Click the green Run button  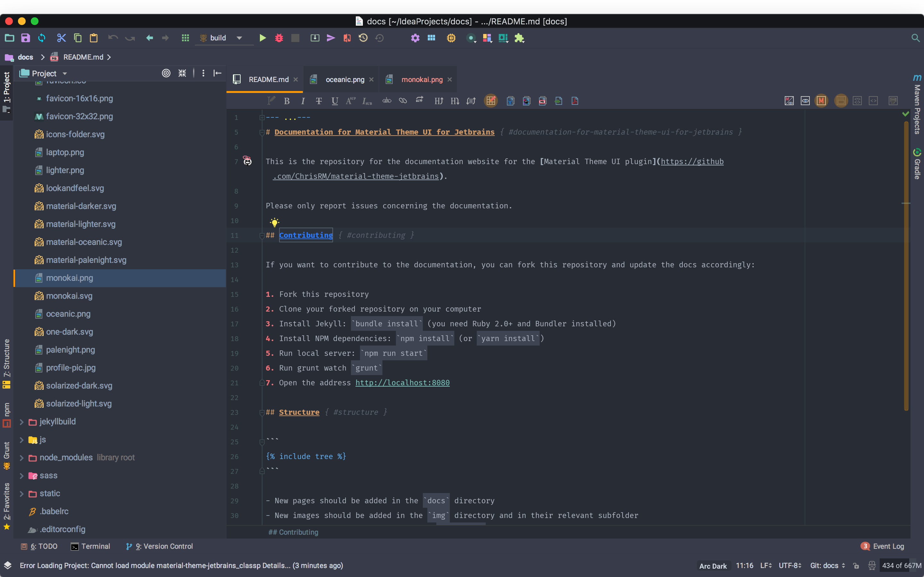263,38
